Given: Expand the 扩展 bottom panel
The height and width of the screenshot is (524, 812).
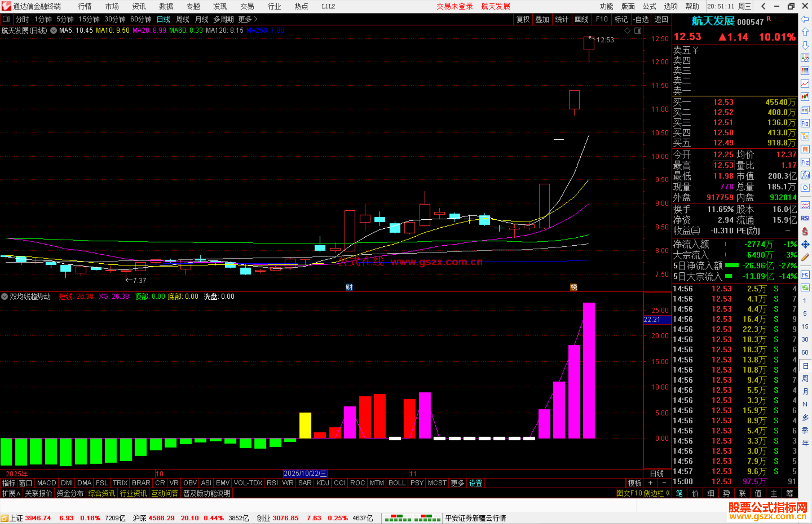Looking at the screenshot, I should [11, 493].
